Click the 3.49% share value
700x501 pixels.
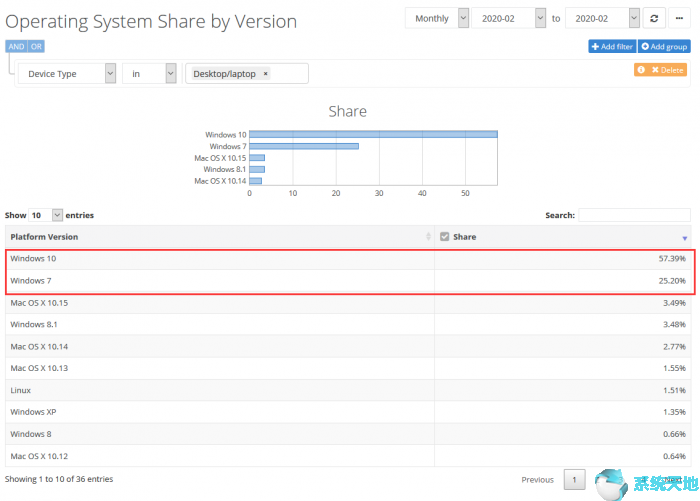[674, 303]
